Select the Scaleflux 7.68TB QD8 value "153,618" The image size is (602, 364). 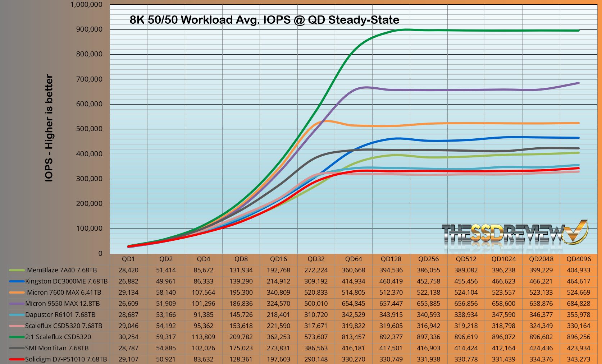coord(241,326)
